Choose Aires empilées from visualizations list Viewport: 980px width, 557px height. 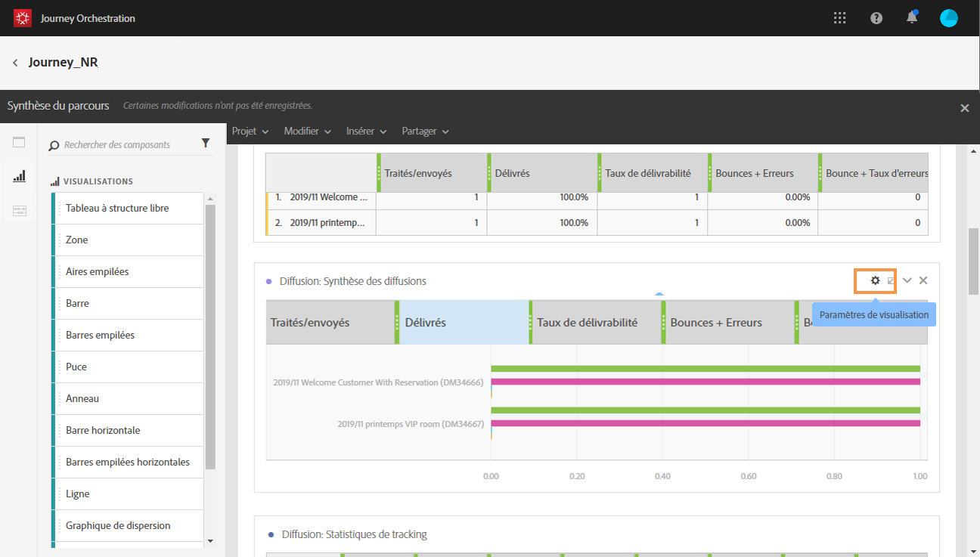(x=128, y=271)
